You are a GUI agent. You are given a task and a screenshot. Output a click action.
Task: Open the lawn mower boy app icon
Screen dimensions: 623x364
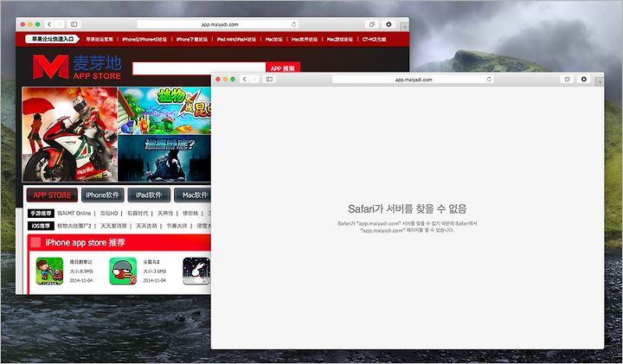point(49,271)
